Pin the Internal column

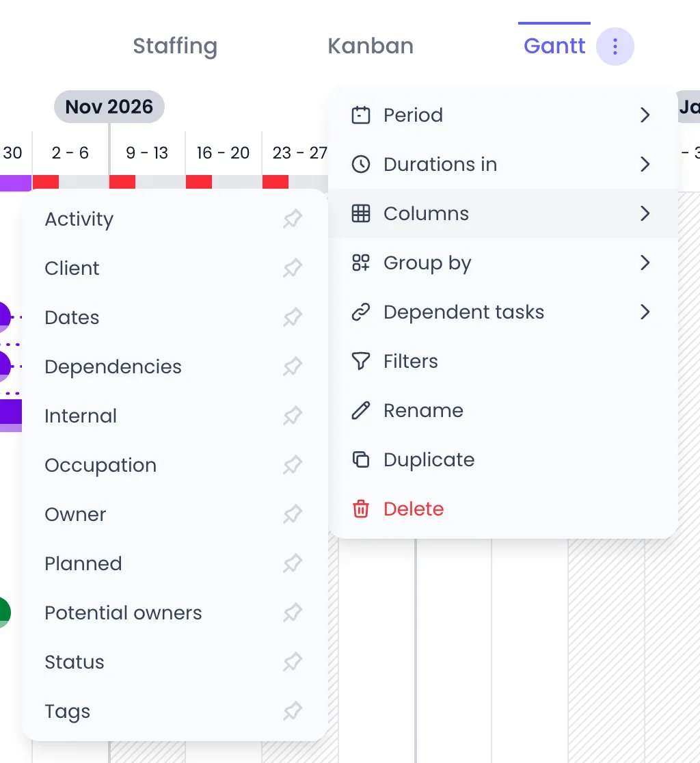293,416
